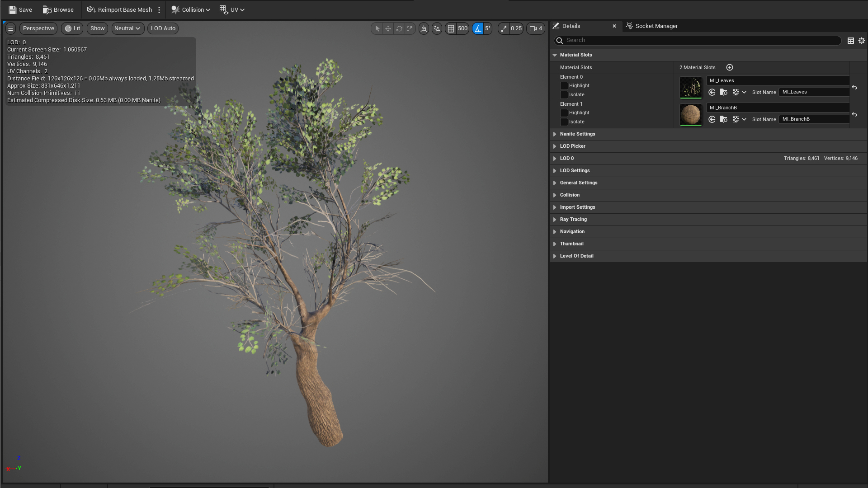Click the browse-to-asset icon for MI_Leaves material
The width and height of the screenshot is (868, 488).
pyautogui.click(x=724, y=92)
